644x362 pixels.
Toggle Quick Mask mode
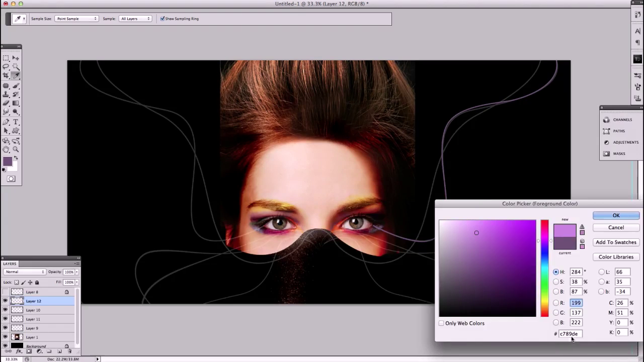pyautogui.click(x=11, y=179)
